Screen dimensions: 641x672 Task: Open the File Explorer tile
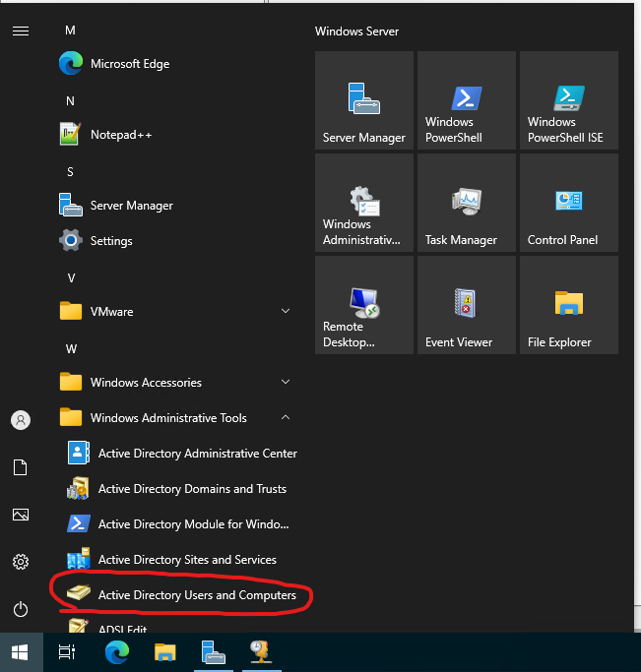[568, 305]
